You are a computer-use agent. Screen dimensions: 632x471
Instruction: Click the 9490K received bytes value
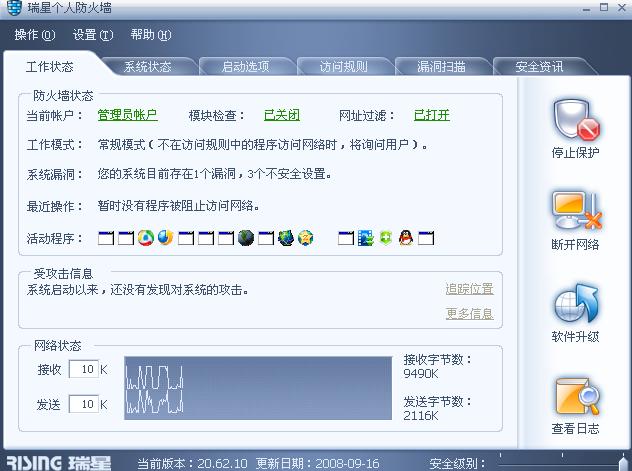(421, 373)
